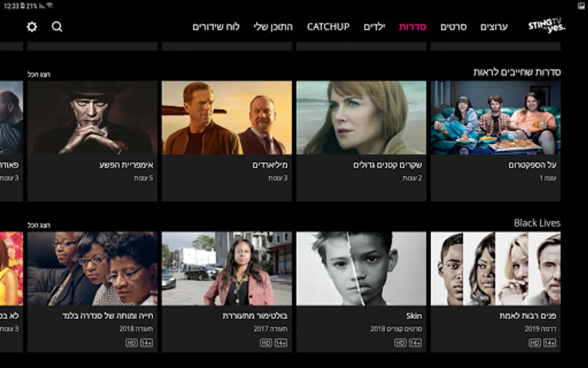Screen dimensions: 588x368
Task: Show all in סדרות שחייבים לראות row
Action: coord(39,74)
